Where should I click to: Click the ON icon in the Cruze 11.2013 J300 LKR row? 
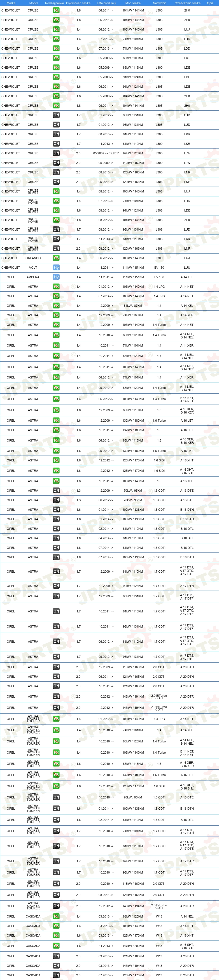[x=56, y=144]
